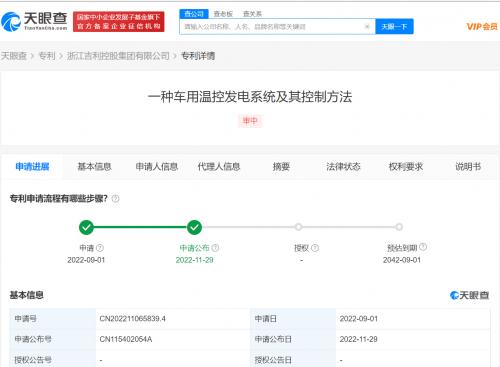Click the 审中 status tag
The image size is (500, 367).
(x=250, y=121)
